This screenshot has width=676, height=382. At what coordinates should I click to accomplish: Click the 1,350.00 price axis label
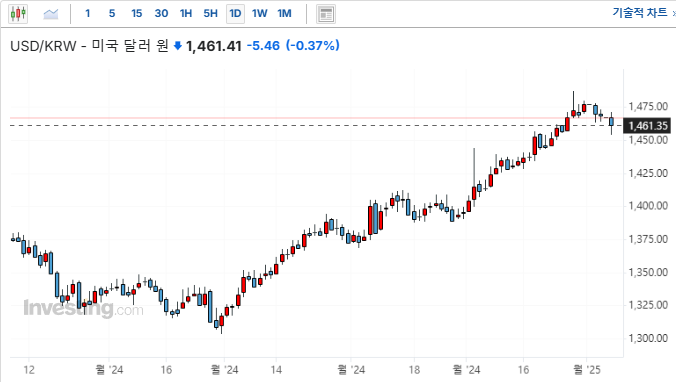(x=648, y=272)
